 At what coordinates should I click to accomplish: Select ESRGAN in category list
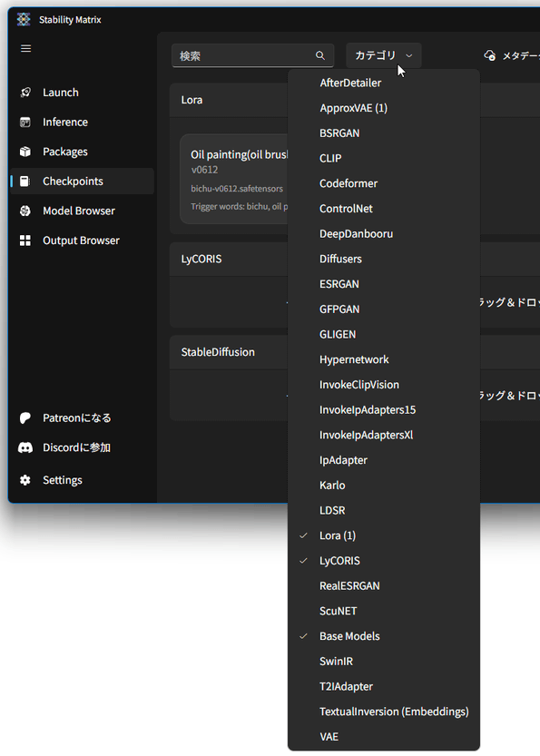point(384,284)
